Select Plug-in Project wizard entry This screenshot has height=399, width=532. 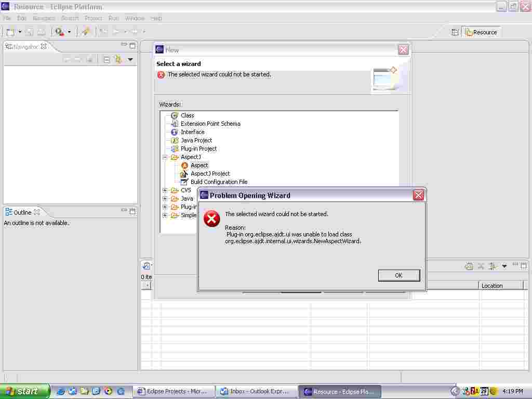(x=198, y=149)
